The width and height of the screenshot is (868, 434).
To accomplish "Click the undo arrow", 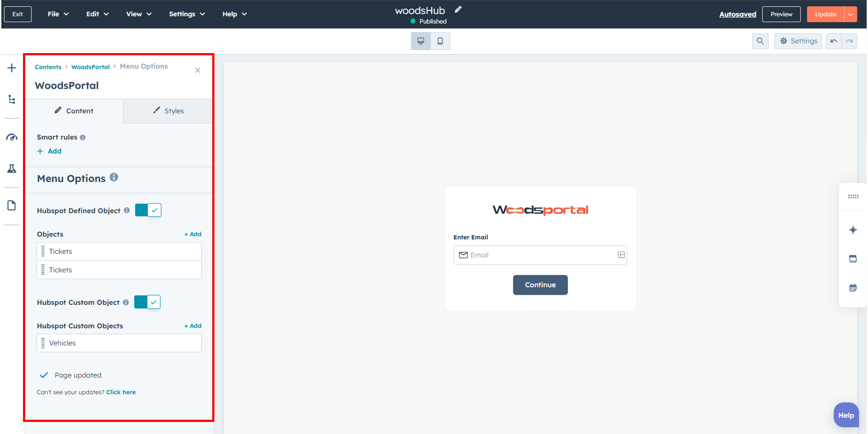I will click(834, 41).
